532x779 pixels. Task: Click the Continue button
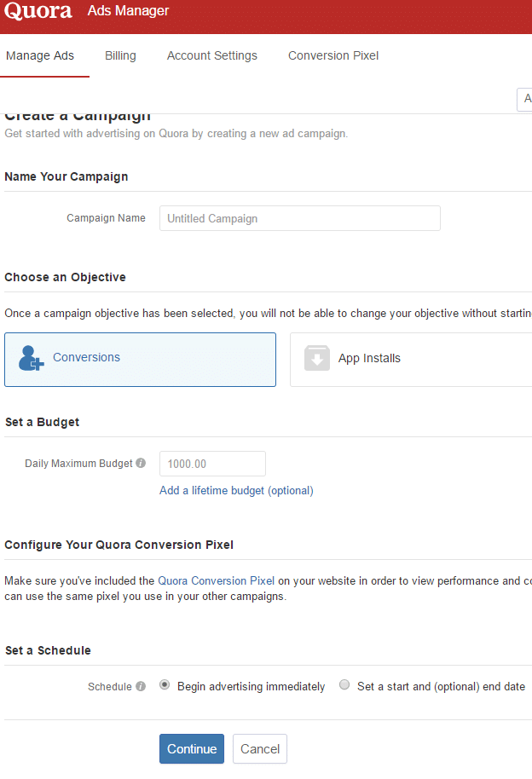191,748
